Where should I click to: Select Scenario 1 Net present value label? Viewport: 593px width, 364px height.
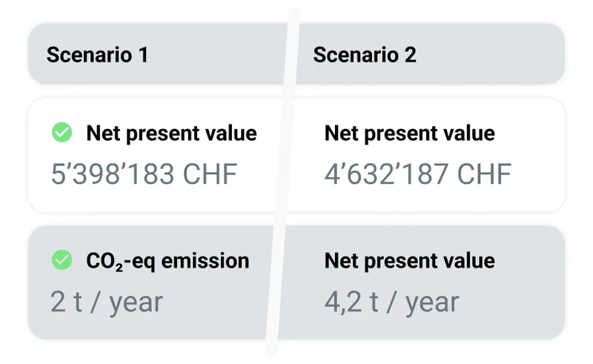coord(172,133)
